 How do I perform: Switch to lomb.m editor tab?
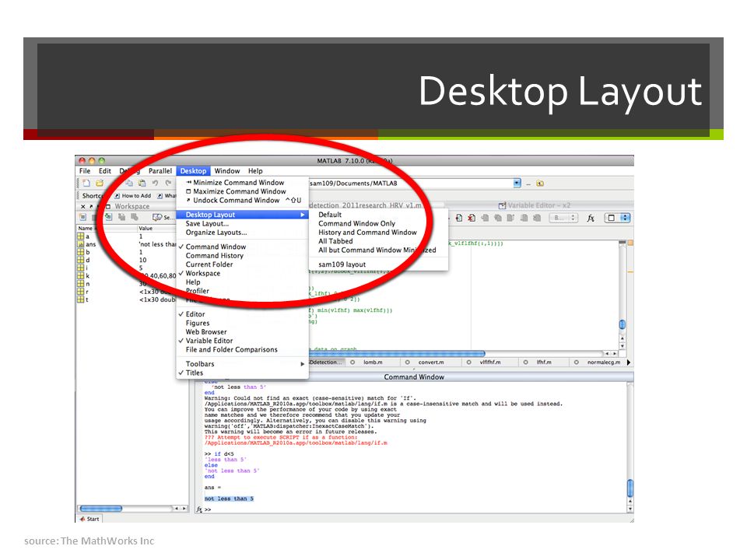pos(373,362)
